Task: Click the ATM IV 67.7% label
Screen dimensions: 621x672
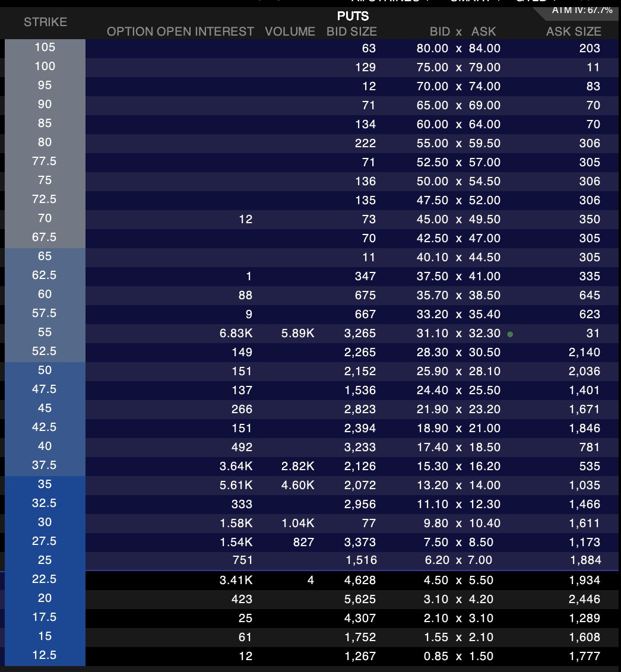Action: [582, 10]
